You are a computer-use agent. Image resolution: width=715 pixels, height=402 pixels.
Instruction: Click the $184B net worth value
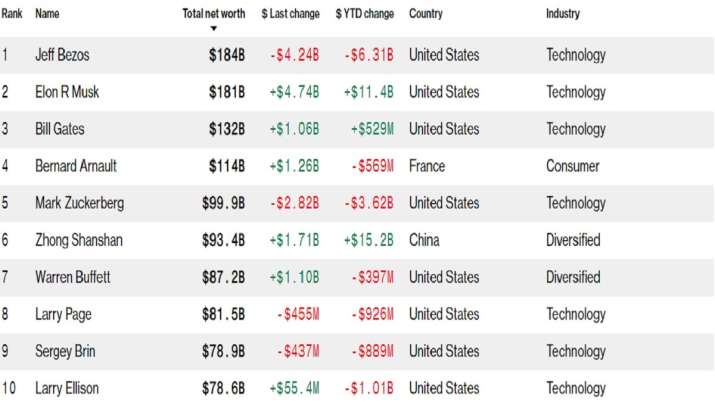[227, 55]
